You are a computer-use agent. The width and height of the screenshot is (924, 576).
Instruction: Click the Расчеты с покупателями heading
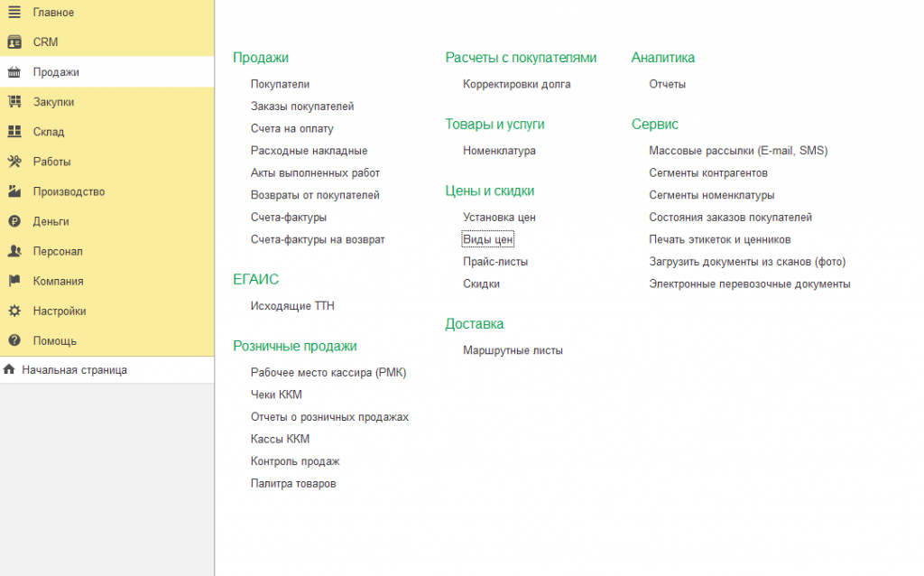(521, 58)
